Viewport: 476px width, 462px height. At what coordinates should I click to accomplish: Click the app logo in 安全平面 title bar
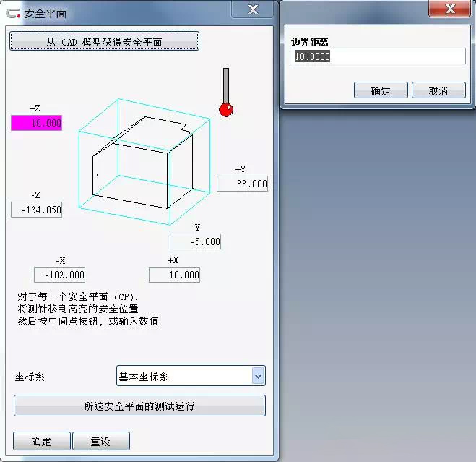pos(13,13)
